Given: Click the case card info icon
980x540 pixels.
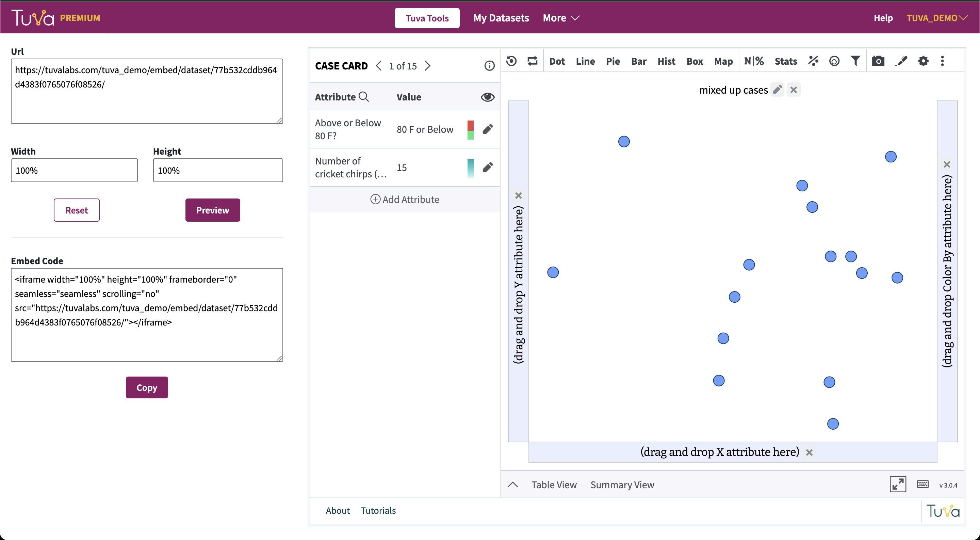Looking at the screenshot, I should pyautogui.click(x=489, y=66).
